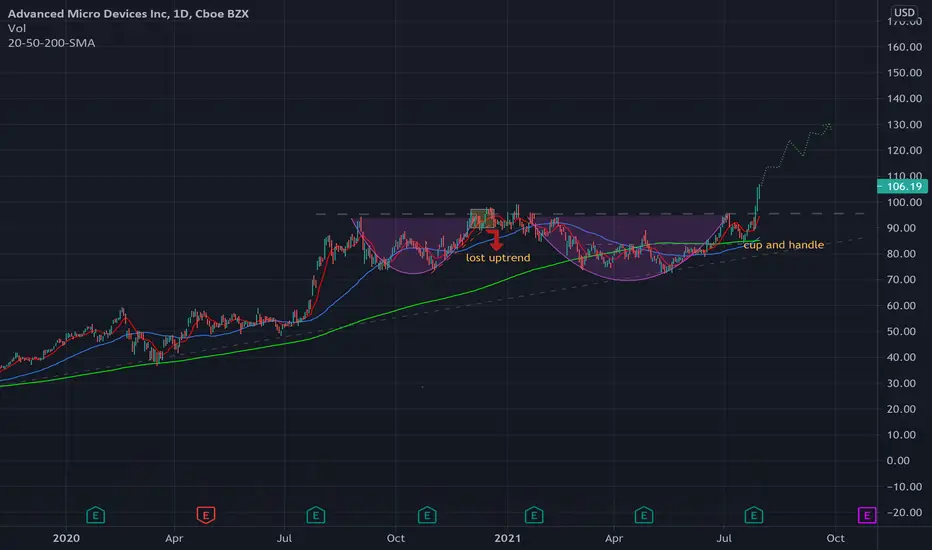
Task: Select the 'lost uptrend' annotation text
Action: point(498,257)
